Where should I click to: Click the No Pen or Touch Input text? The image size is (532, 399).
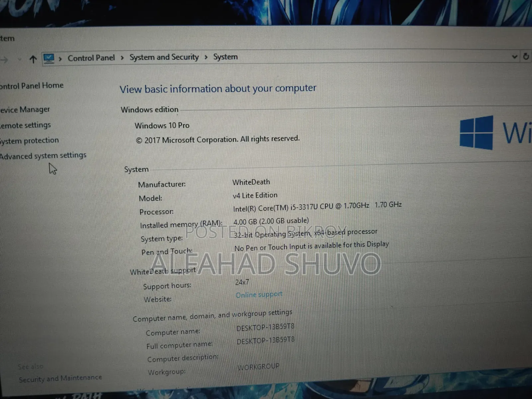(x=312, y=247)
